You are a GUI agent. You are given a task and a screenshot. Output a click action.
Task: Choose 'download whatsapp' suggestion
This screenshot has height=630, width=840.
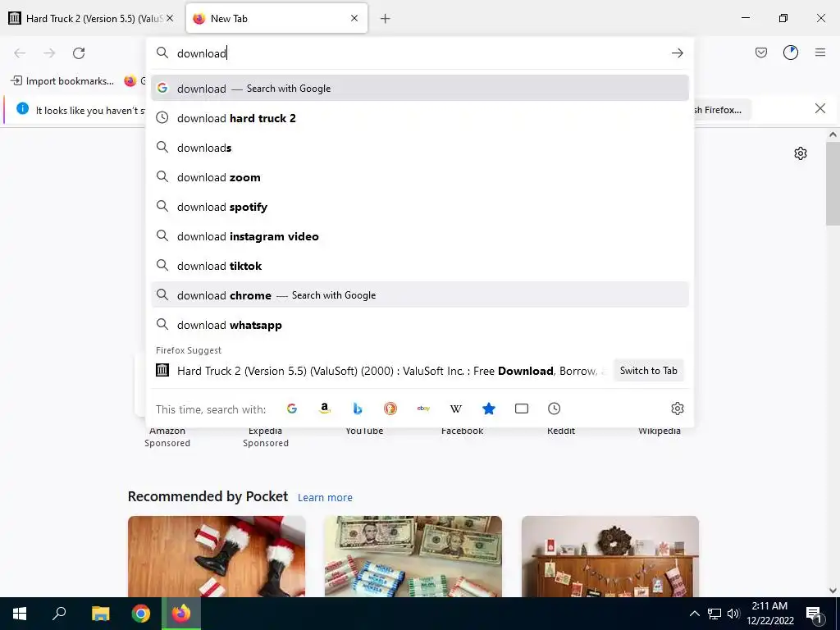[x=419, y=325]
